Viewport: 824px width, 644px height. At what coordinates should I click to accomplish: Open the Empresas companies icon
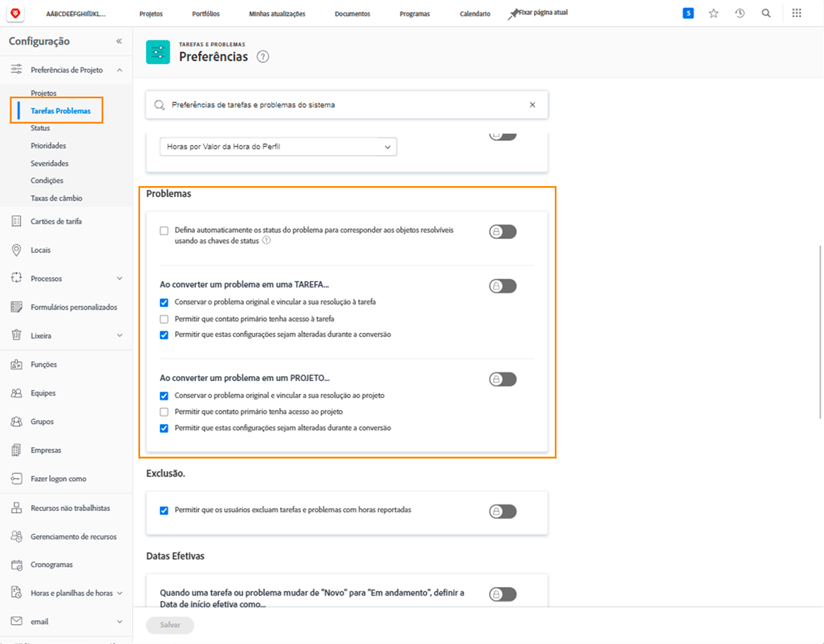[x=15, y=450]
